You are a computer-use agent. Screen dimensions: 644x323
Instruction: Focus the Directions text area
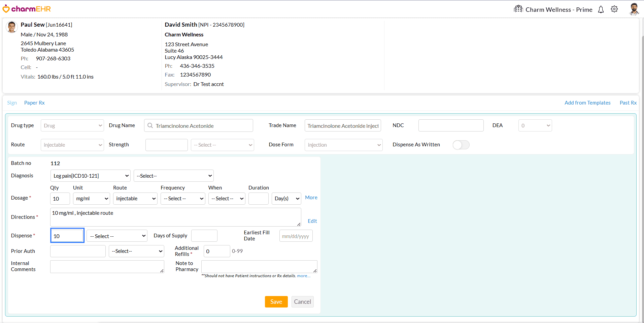[x=176, y=217]
